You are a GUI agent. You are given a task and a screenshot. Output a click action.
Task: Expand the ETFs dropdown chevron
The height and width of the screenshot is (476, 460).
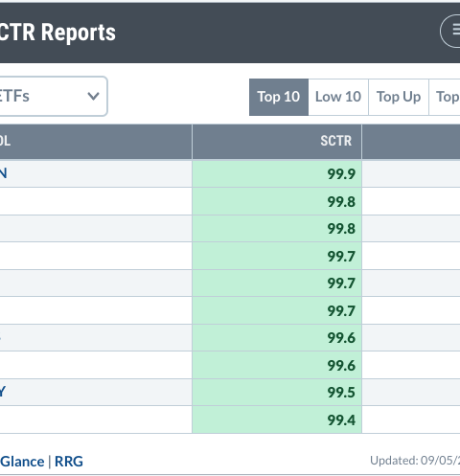[93, 96]
